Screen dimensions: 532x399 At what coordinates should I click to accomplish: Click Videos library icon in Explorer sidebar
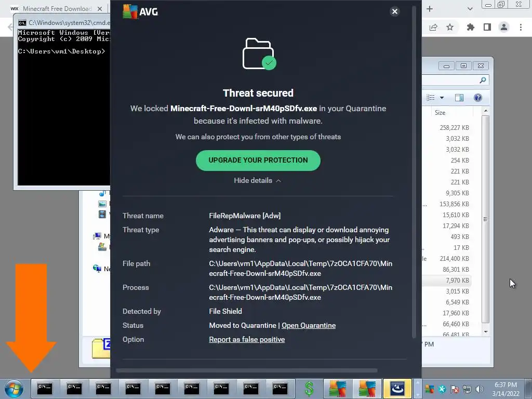pos(102,215)
